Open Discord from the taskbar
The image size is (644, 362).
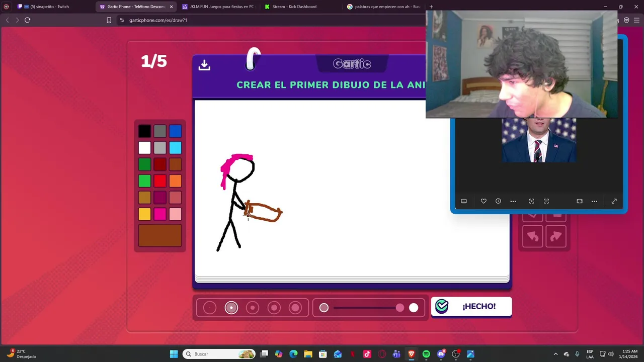441,354
